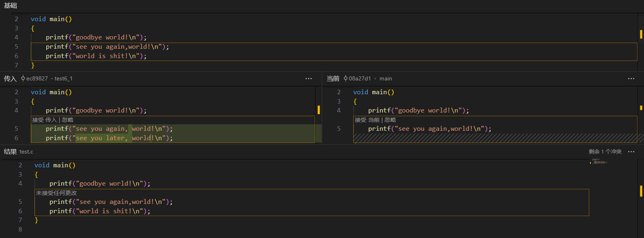Screen dimensions: 644x238
Task: Accept incoming change link
Action: coord(45,120)
